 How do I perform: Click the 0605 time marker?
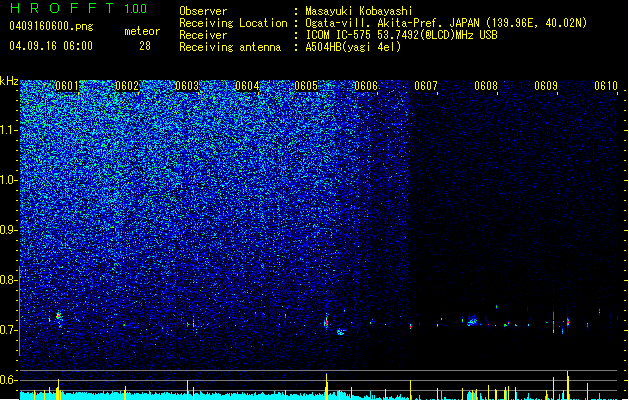(x=306, y=86)
